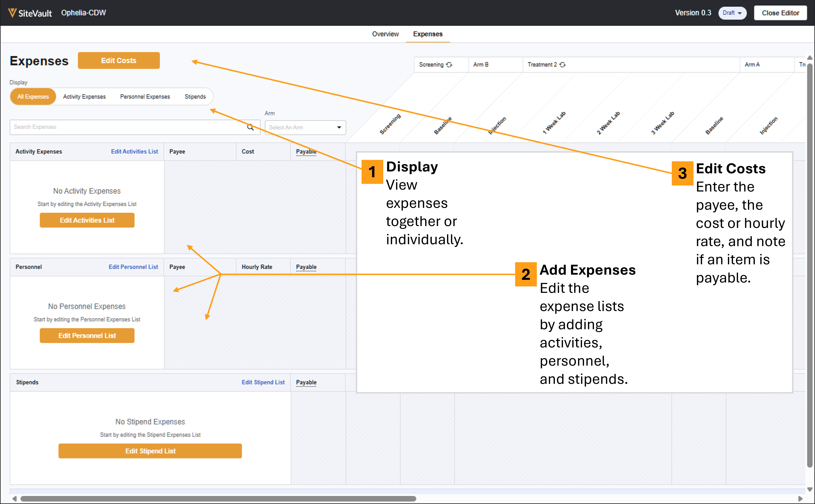The height and width of the screenshot is (504, 815).
Task: Click the scroll-left arrow at bottom
Action: (14, 499)
